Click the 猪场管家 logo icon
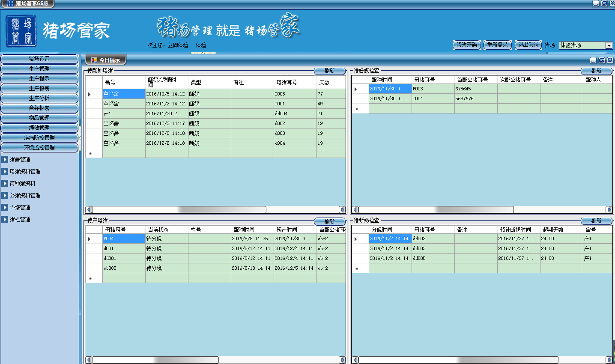Screen dimensions: 615x364 (x=21, y=31)
